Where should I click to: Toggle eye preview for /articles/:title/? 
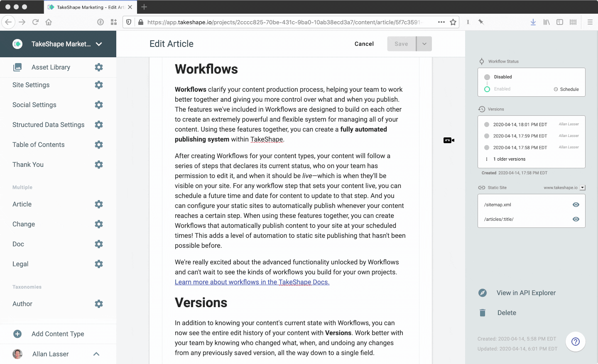[576, 219]
